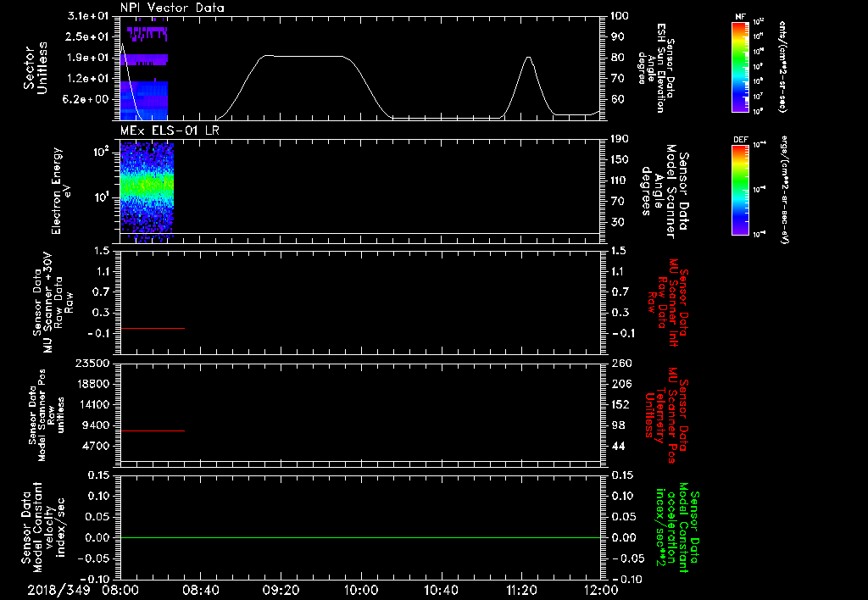The width and height of the screenshot is (868, 600).
Task: Click the 1.2e+01 sector axis value
Action: click(x=88, y=79)
